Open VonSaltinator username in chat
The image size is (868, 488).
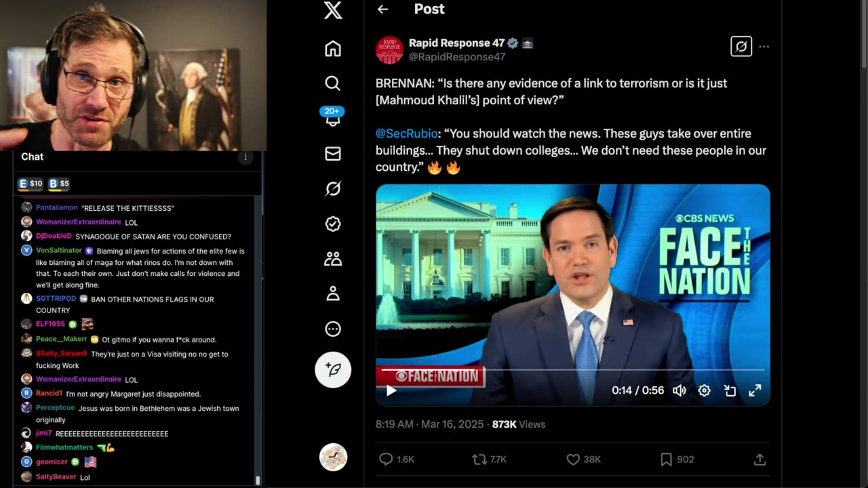59,250
